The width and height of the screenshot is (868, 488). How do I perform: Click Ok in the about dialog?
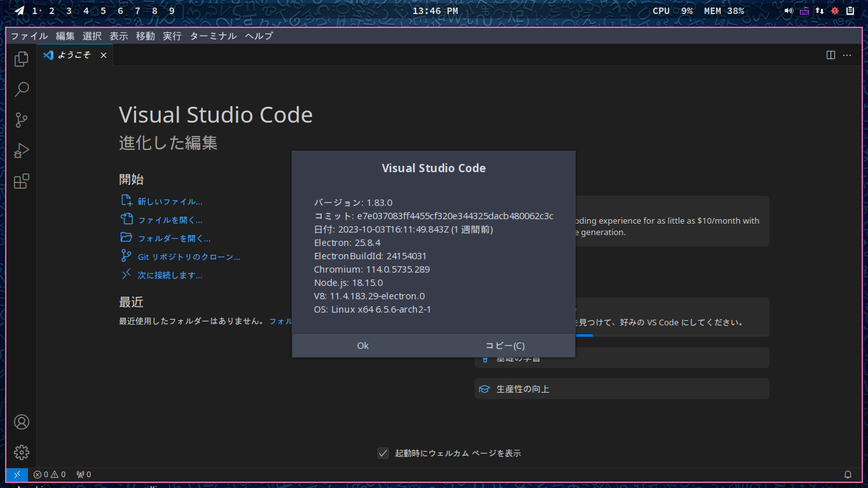pyautogui.click(x=363, y=346)
